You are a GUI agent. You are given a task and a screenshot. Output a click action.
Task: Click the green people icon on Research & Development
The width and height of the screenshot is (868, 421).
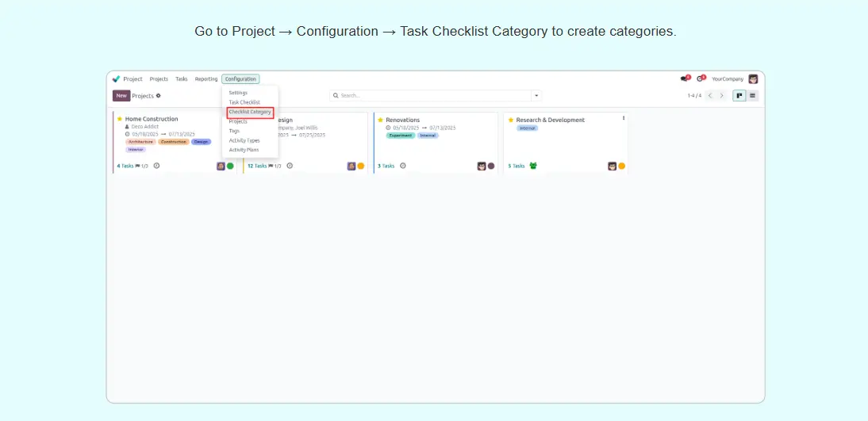point(533,166)
